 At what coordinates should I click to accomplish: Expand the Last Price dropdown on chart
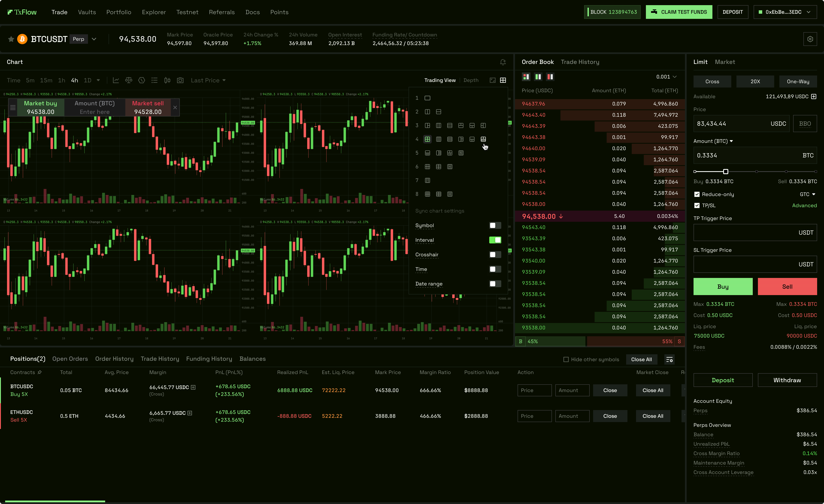pyautogui.click(x=208, y=80)
